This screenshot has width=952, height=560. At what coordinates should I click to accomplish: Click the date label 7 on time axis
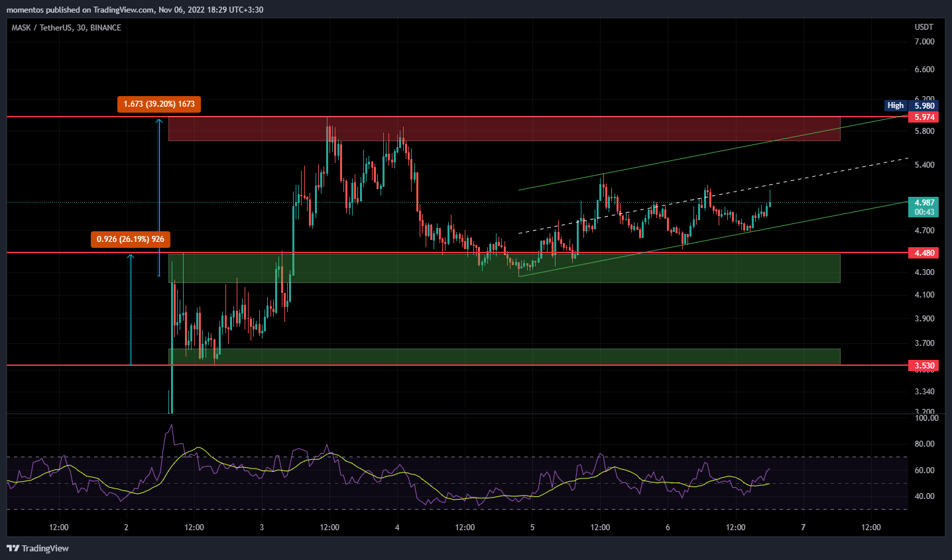click(x=803, y=528)
